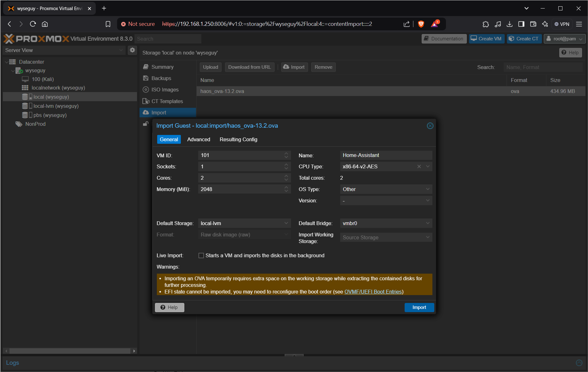Viewport: 588px width, 372px height.
Task: Open the Summary storage section
Action: pyautogui.click(x=168, y=67)
